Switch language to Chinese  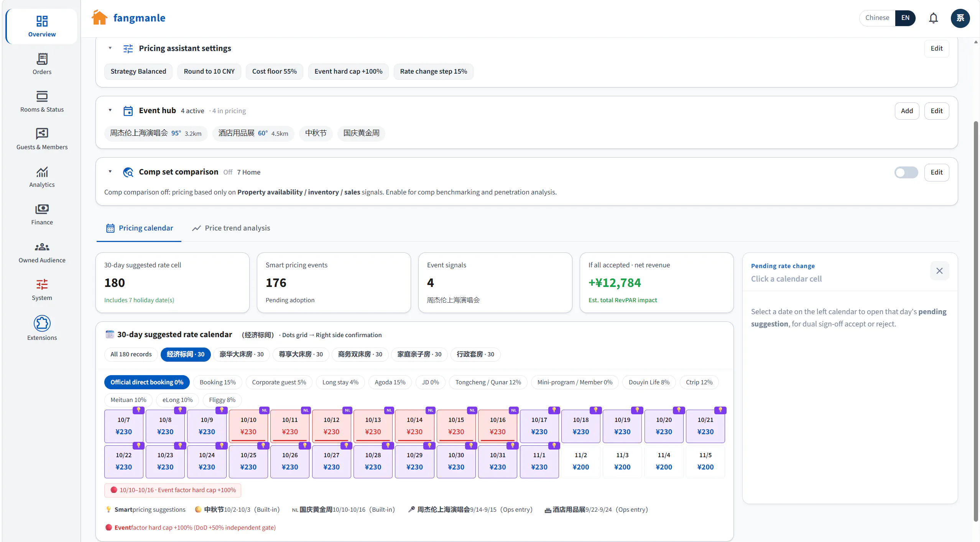(x=877, y=18)
